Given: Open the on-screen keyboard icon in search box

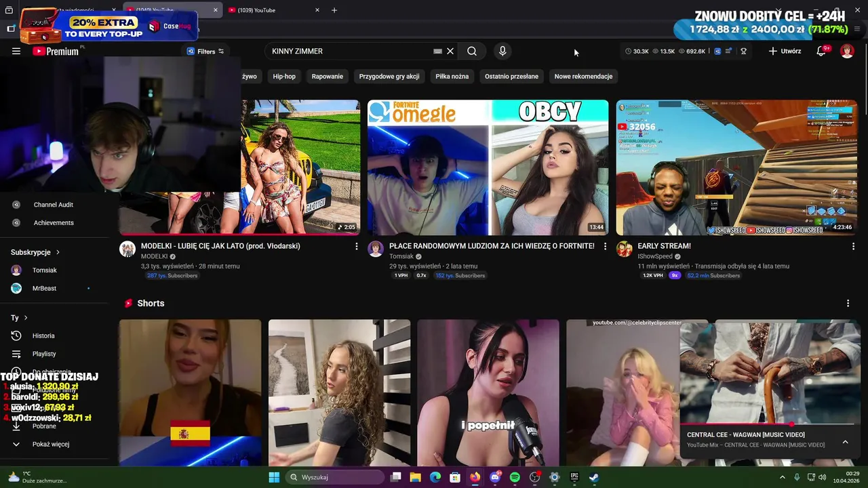Looking at the screenshot, I should (437, 51).
